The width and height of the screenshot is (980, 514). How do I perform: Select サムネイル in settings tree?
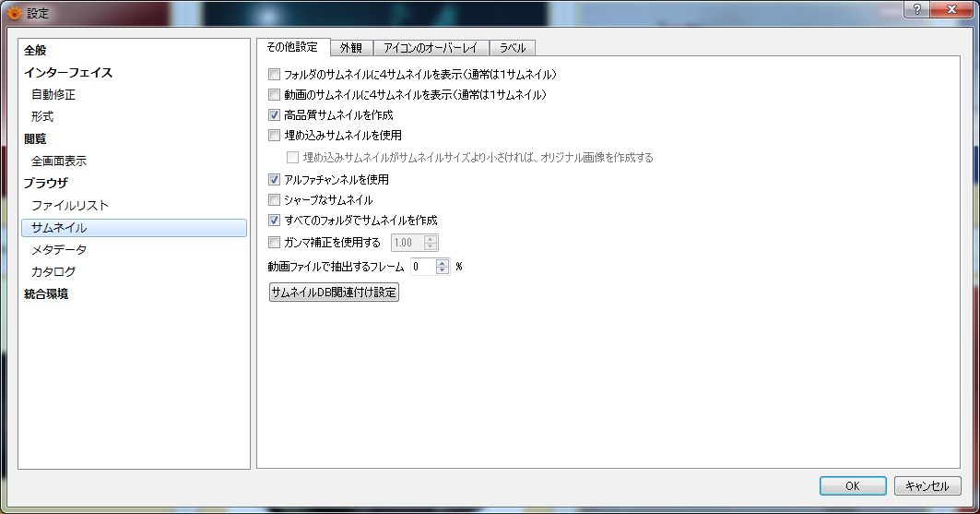(x=134, y=228)
